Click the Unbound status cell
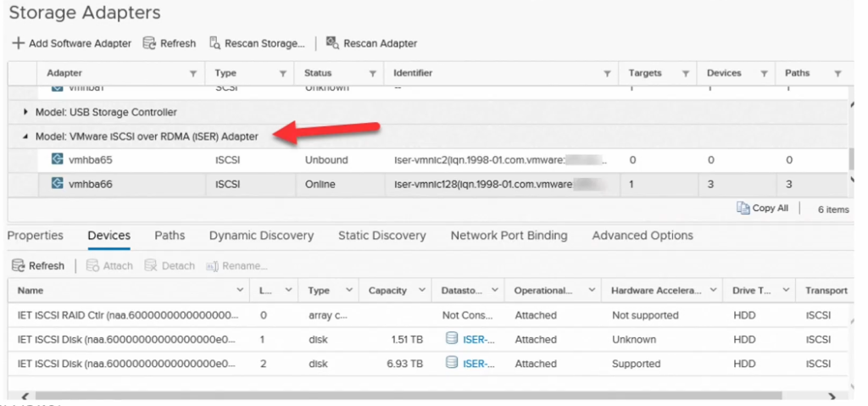868x406 pixels. click(326, 160)
